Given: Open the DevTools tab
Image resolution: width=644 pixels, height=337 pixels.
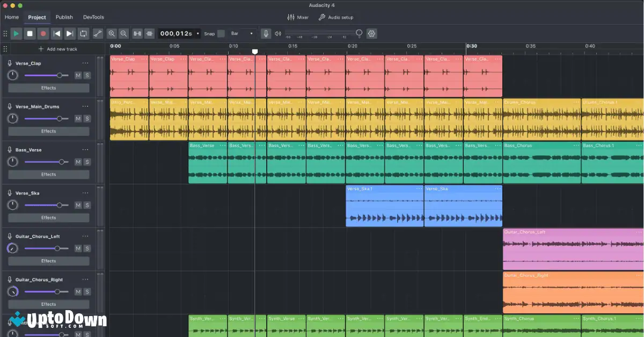Looking at the screenshot, I should click(93, 17).
